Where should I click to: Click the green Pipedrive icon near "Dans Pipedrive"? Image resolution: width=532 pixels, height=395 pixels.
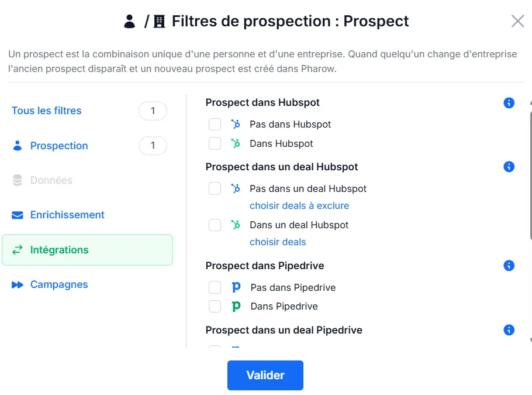(235, 306)
